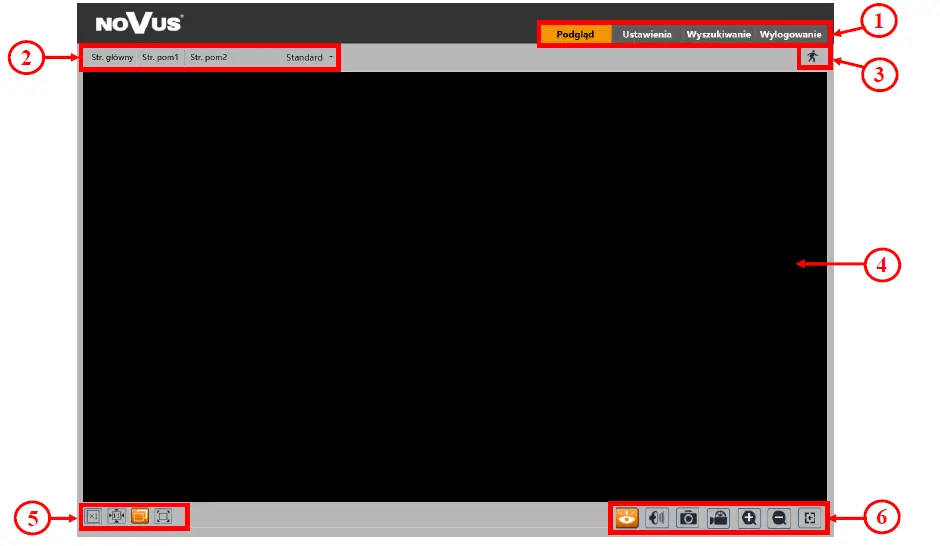Select the Str. pom2 stream
940x546 pixels.
(209, 58)
